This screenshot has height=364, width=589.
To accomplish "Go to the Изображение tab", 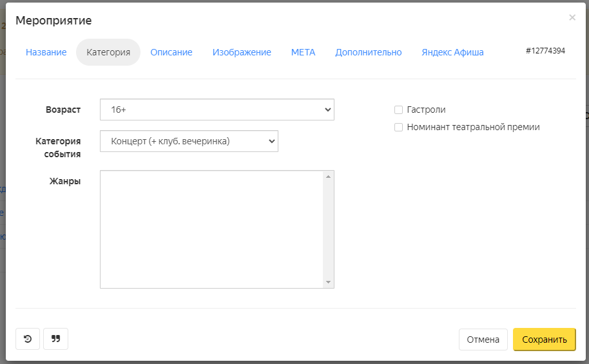I will [x=242, y=52].
